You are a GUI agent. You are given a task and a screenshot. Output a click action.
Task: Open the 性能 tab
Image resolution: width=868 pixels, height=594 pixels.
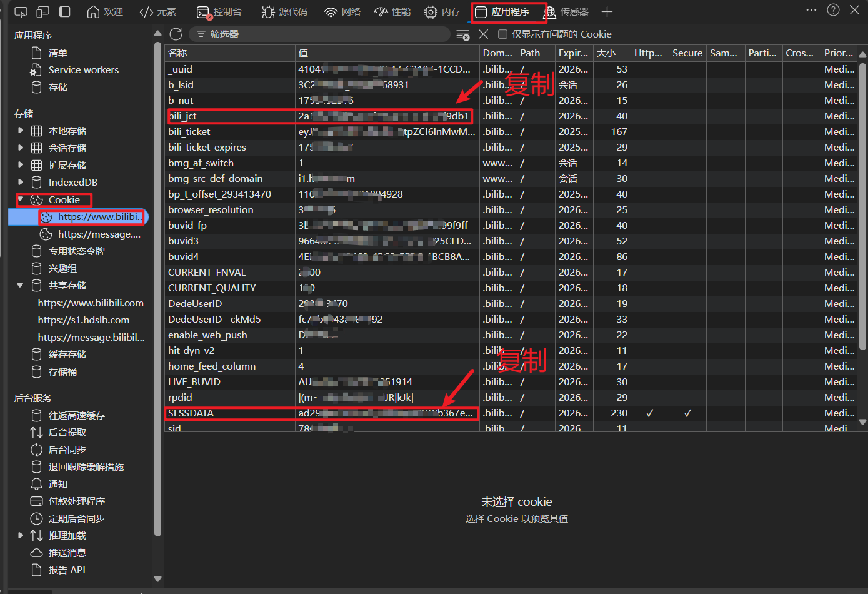(x=392, y=12)
